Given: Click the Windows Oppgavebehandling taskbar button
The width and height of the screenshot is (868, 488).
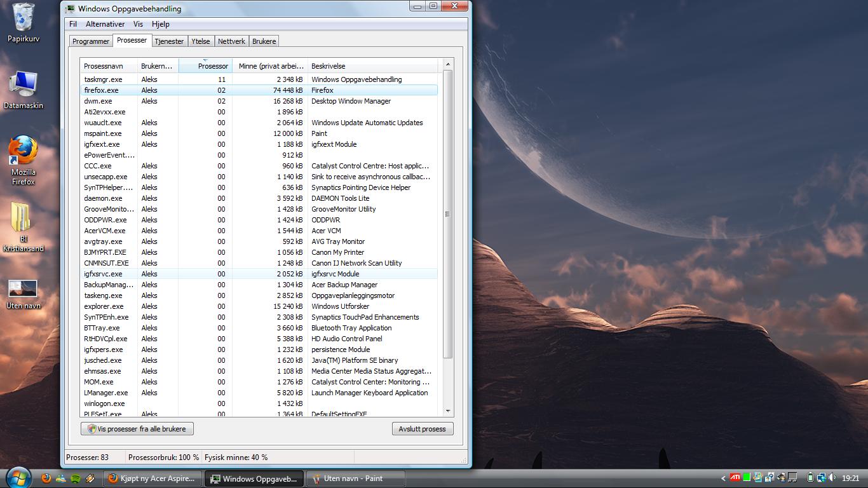Looking at the screenshot, I should point(254,478).
